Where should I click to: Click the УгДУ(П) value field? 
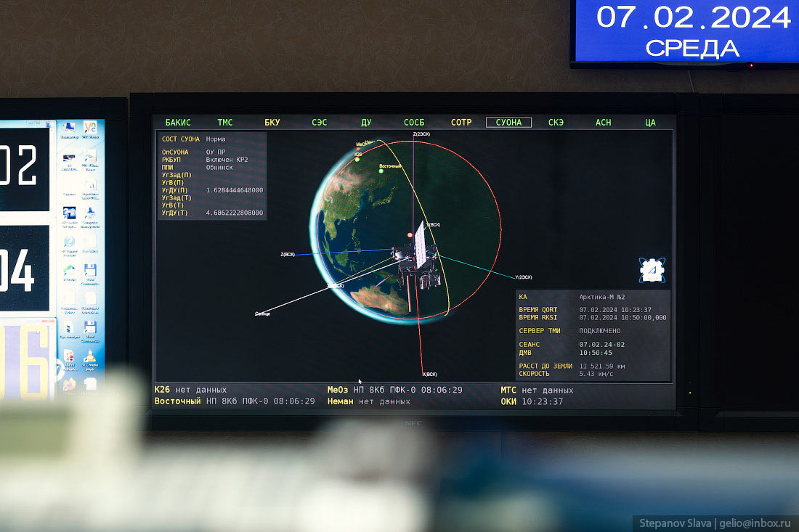235,190
